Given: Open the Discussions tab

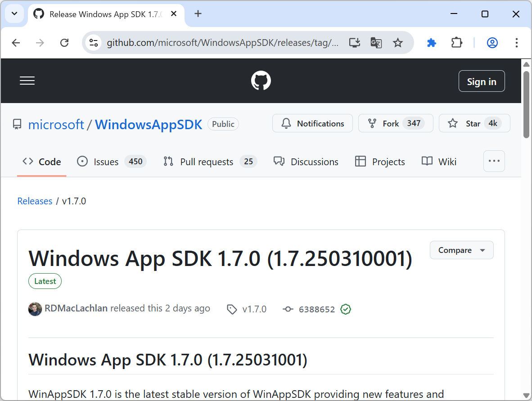Looking at the screenshot, I should pos(314,162).
